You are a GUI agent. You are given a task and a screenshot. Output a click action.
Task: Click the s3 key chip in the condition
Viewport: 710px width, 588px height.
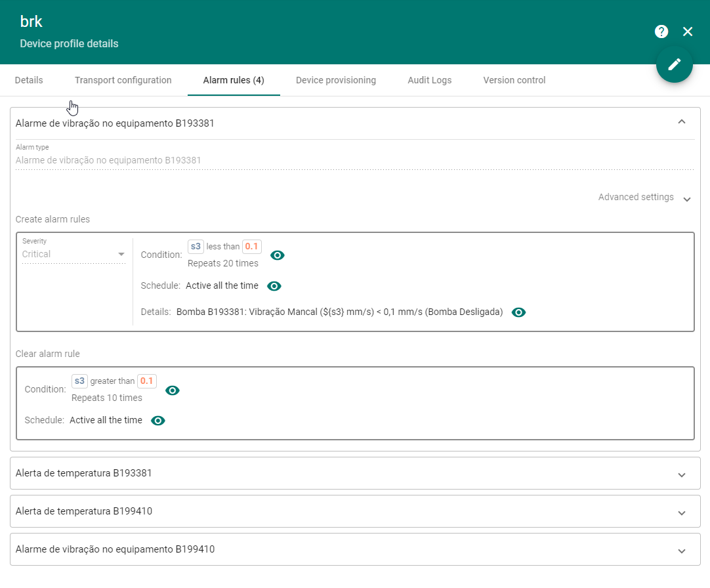(195, 246)
